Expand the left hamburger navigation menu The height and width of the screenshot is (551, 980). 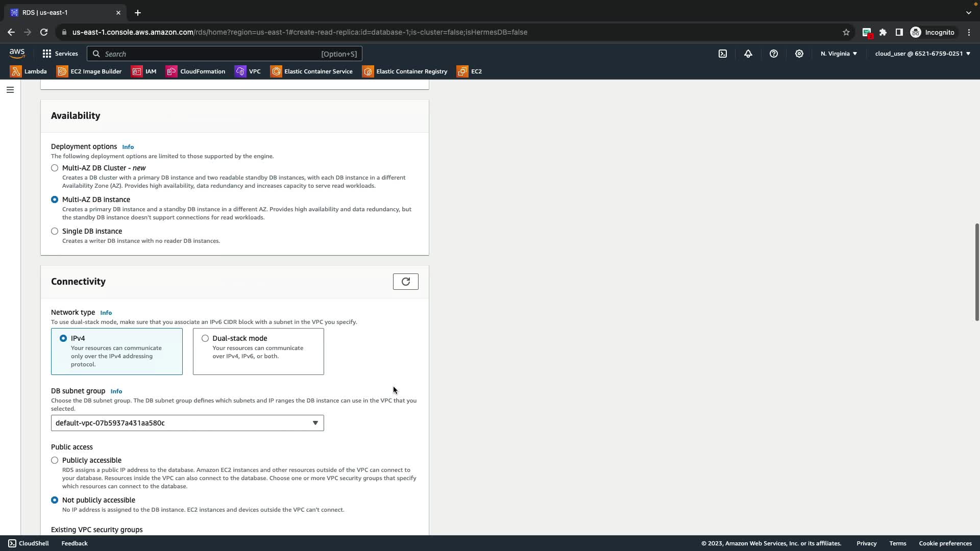(x=10, y=90)
